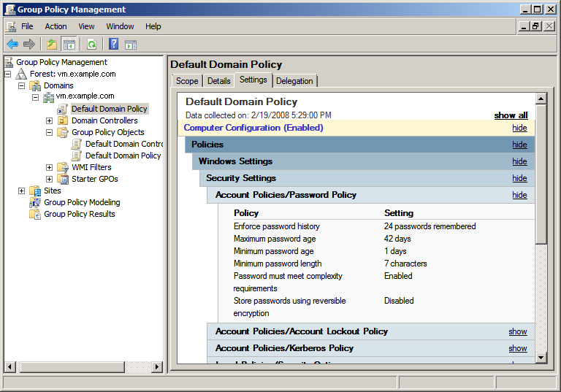Select Default Domain Policy under vm.example.com
The height and width of the screenshot is (392, 561).
coord(109,109)
